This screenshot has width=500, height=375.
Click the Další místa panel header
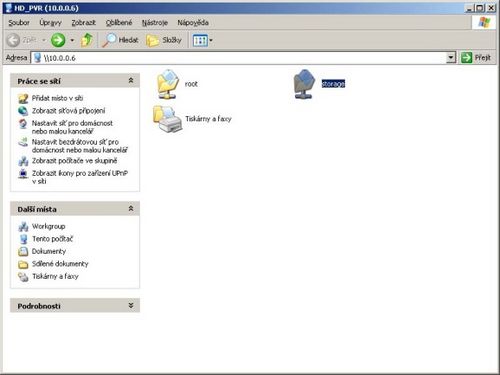[x=75, y=209]
